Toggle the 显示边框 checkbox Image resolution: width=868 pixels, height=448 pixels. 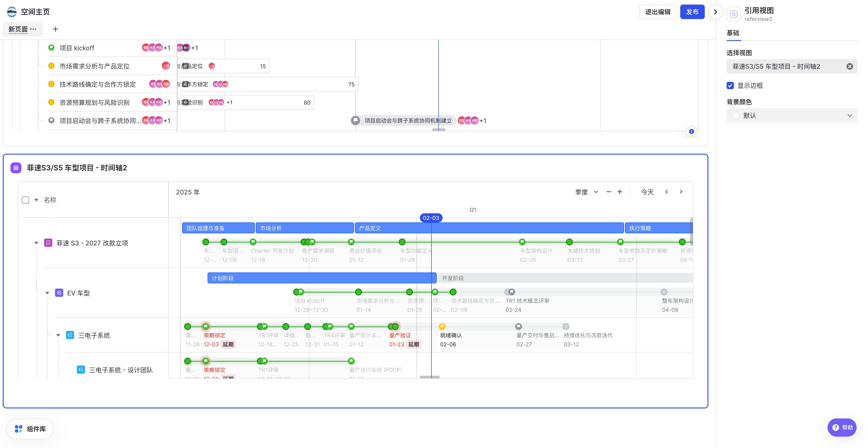[730, 86]
